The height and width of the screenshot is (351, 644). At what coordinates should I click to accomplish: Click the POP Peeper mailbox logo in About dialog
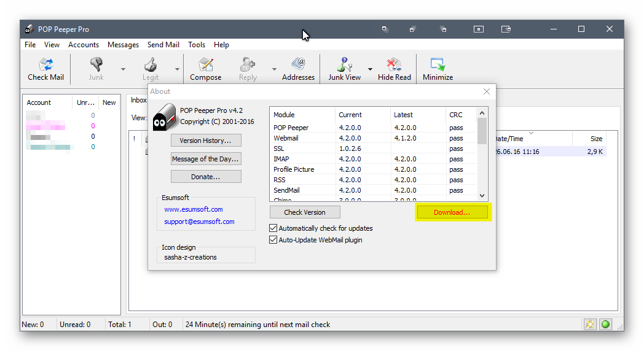[x=164, y=117]
